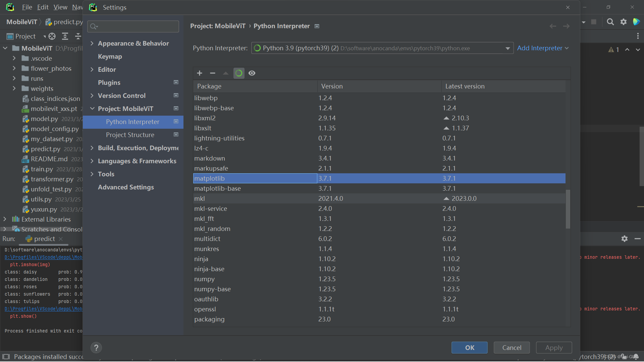
Task: Expand Appearance & Behavior settings section
Action: [92, 43]
